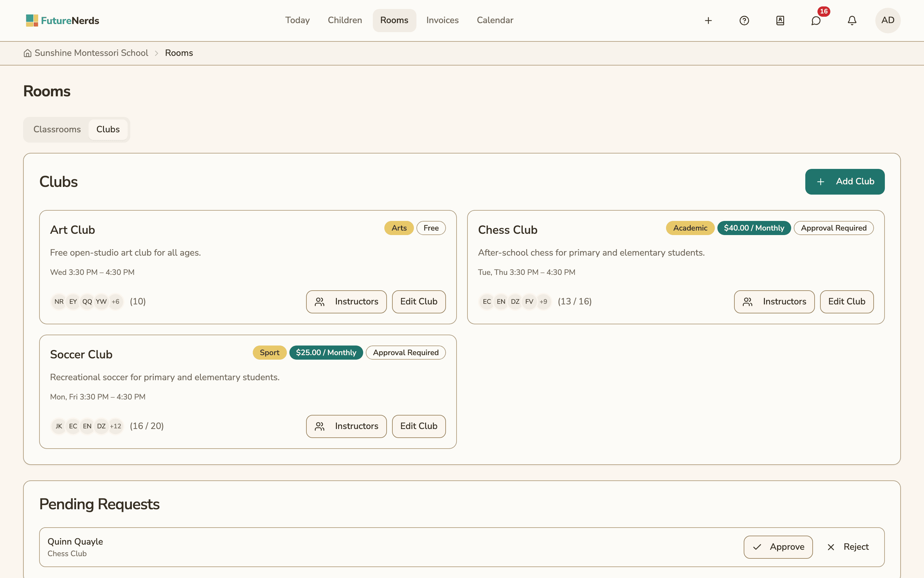Select the Rooms nav item
The width and height of the screenshot is (924, 578).
pyautogui.click(x=394, y=20)
